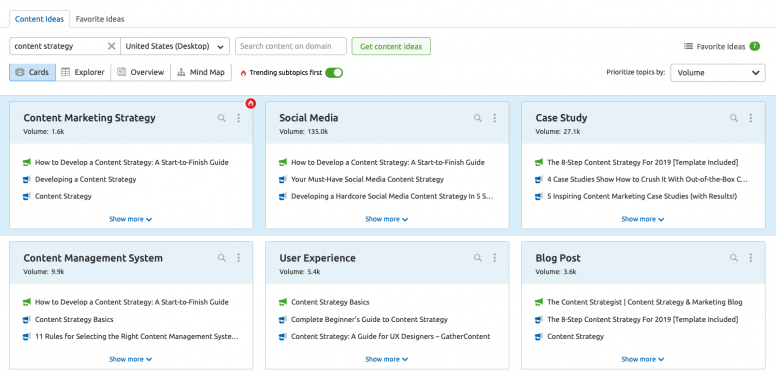Click Get content ideas button
Viewport: 776px width, 379px height.
[x=391, y=46]
